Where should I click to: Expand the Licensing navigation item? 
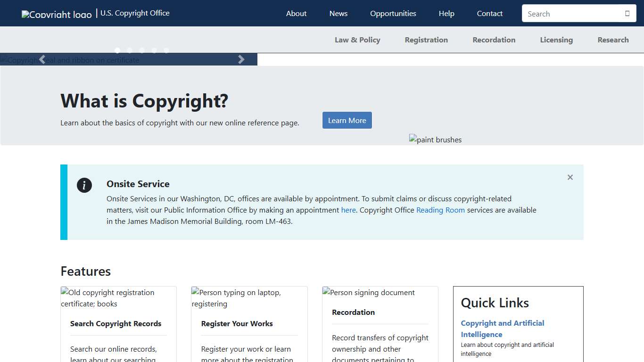[x=556, y=40]
